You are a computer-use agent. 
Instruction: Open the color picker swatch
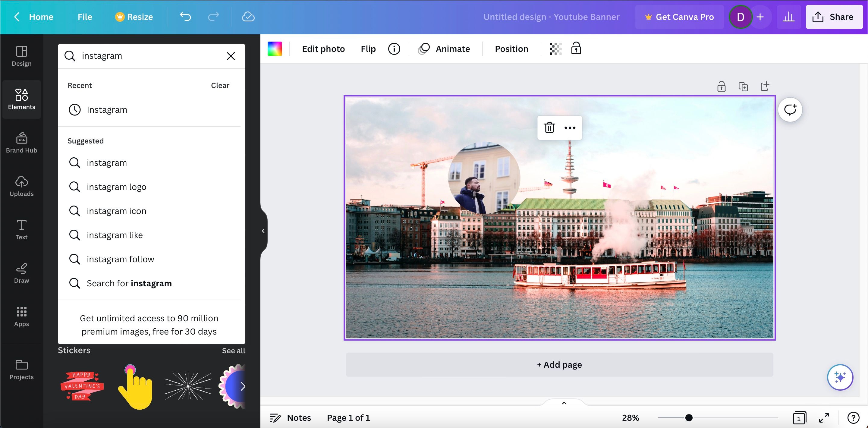[x=275, y=49]
